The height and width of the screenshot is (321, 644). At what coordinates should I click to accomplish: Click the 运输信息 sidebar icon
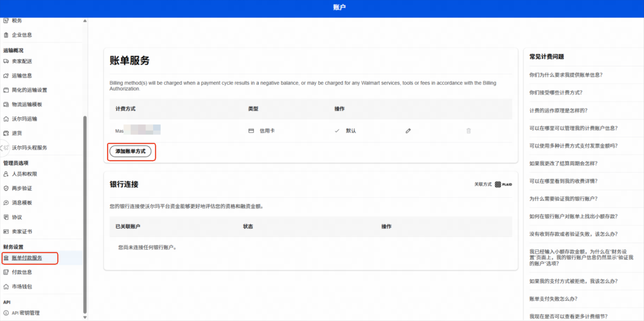click(6, 76)
